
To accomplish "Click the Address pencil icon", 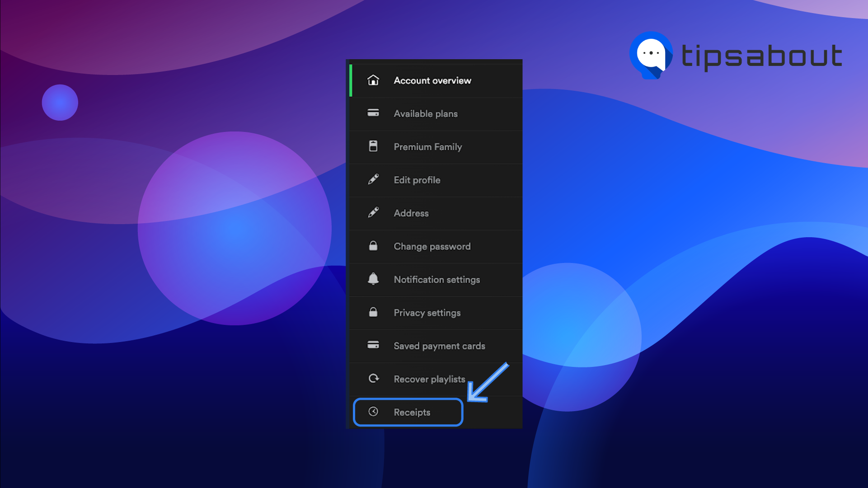I will 373,213.
